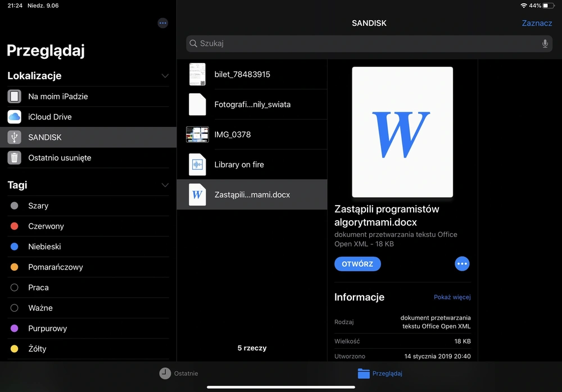Click the Przeglądaj folder icon in tab bar
This screenshot has width=562, height=392.
(364, 373)
